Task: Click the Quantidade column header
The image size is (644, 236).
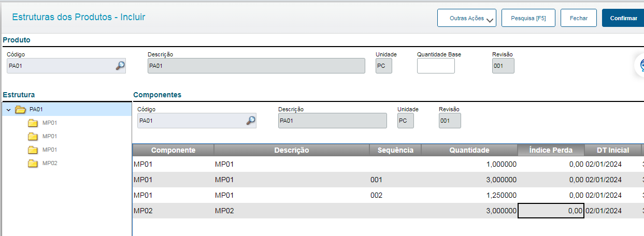Action: [469, 150]
